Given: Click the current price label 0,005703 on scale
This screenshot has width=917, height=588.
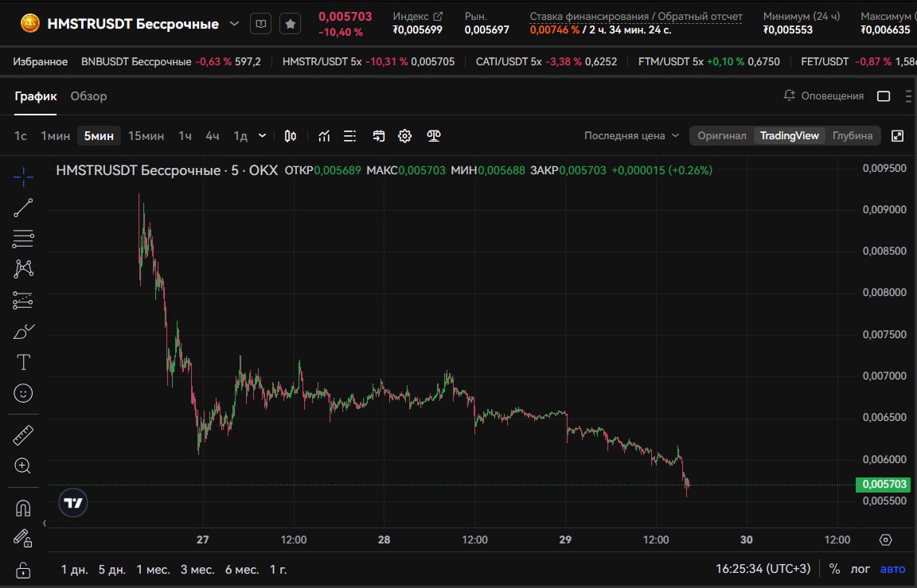Looking at the screenshot, I should 884,484.
